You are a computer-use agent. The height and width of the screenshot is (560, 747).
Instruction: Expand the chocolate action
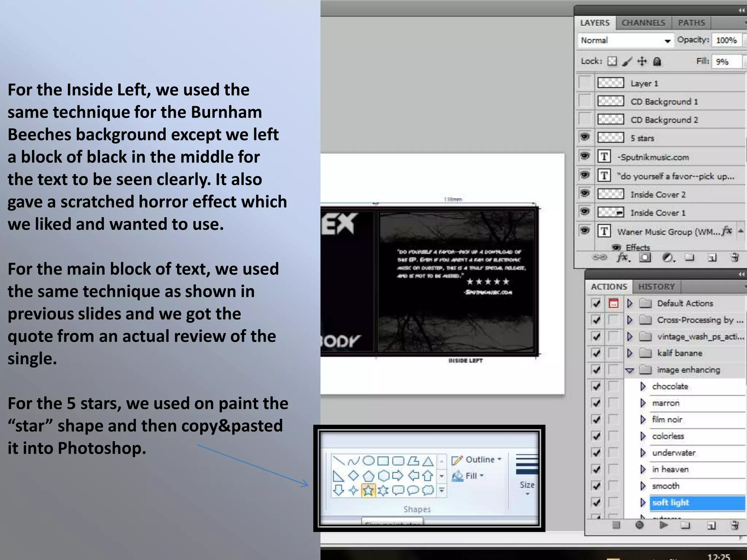(x=643, y=386)
